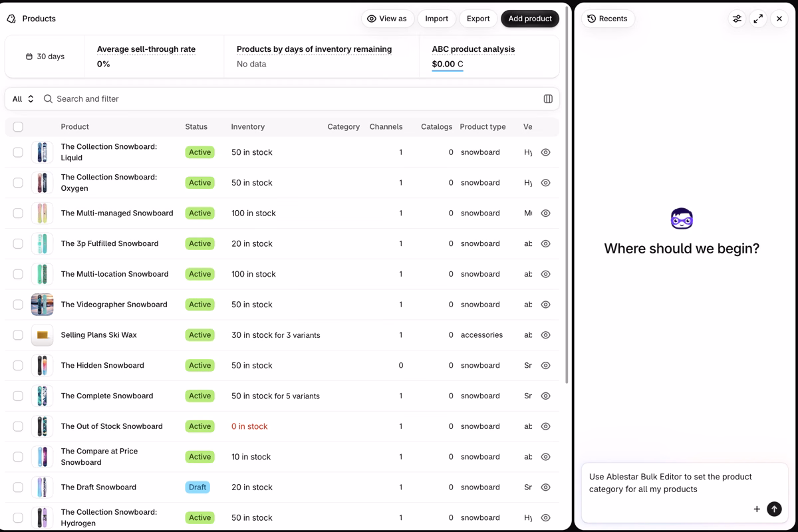Open Selling Plans Ski Wax thumbnail
The width and height of the screenshot is (798, 532).
[x=42, y=335]
